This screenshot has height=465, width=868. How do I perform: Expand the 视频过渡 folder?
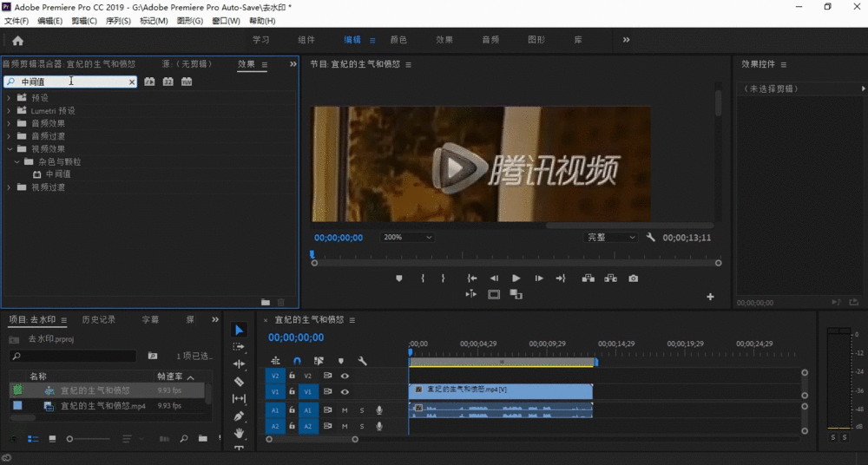(x=9, y=187)
